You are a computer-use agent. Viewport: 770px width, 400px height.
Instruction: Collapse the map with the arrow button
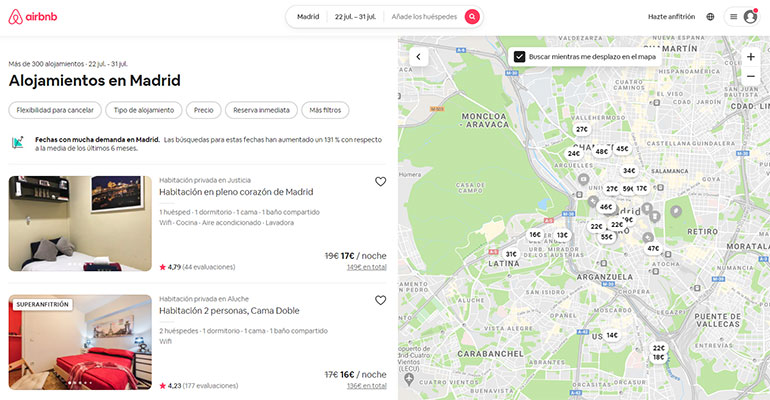(x=418, y=57)
